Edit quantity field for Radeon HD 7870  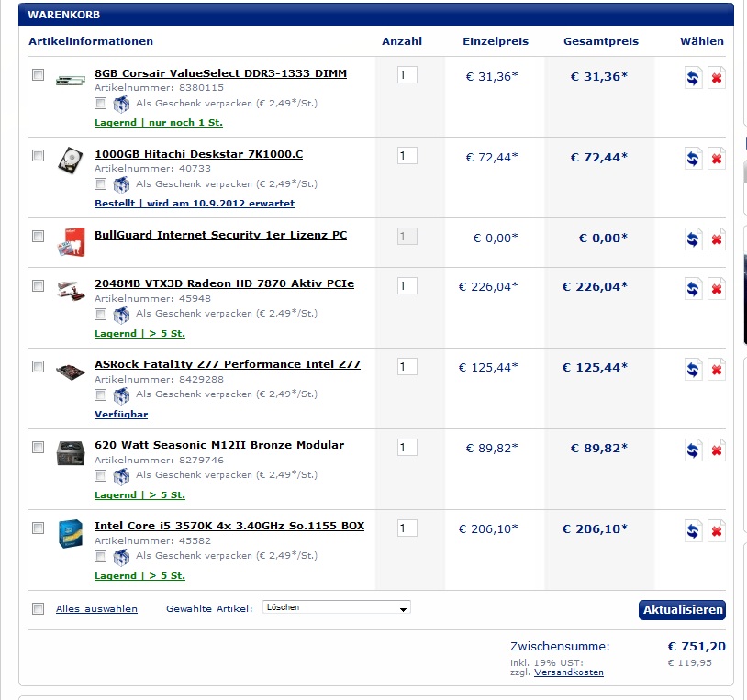407,285
